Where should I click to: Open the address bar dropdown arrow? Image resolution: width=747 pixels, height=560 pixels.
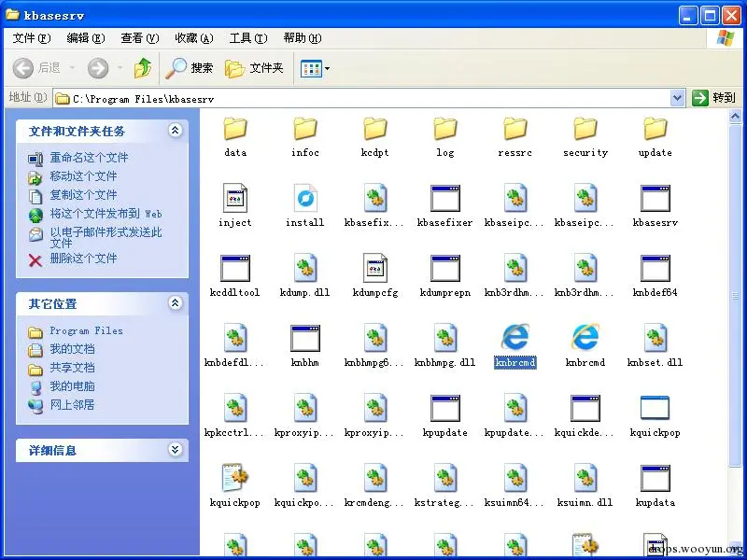click(x=678, y=99)
